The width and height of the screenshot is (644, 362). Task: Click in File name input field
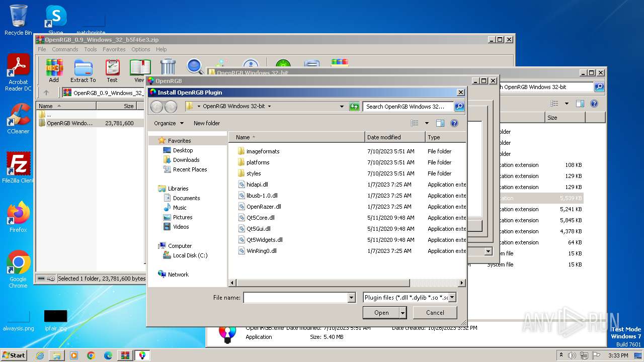[x=296, y=298]
